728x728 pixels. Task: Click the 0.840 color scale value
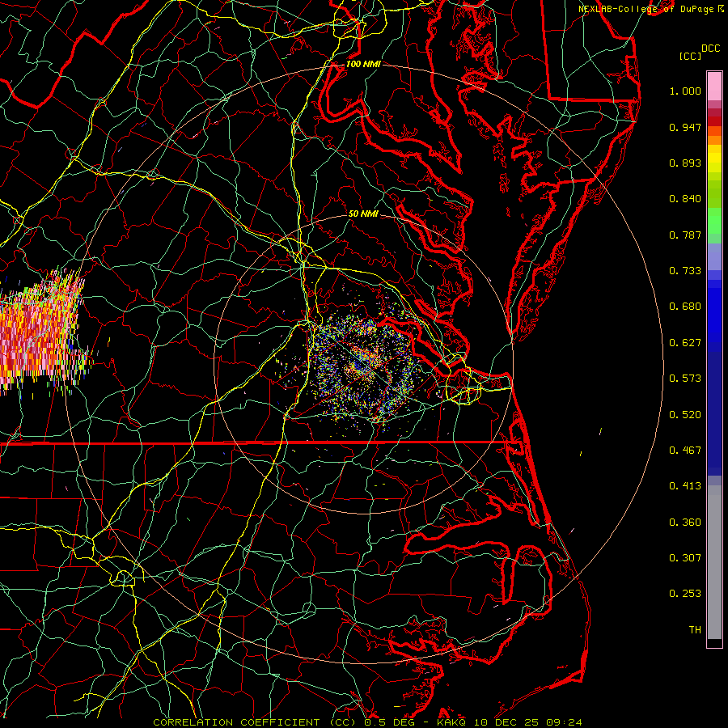tap(685, 199)
